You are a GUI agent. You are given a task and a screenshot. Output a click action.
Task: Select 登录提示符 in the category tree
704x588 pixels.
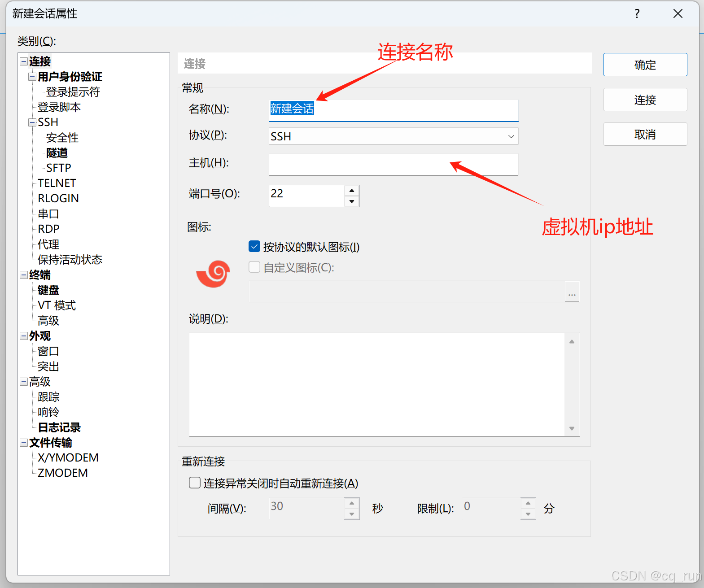[73, 92]
